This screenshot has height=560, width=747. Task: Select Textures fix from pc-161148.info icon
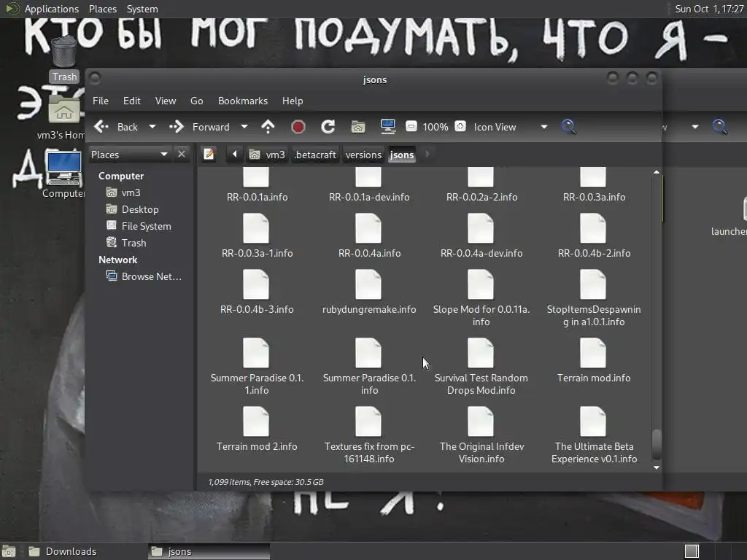click(368, 421)
